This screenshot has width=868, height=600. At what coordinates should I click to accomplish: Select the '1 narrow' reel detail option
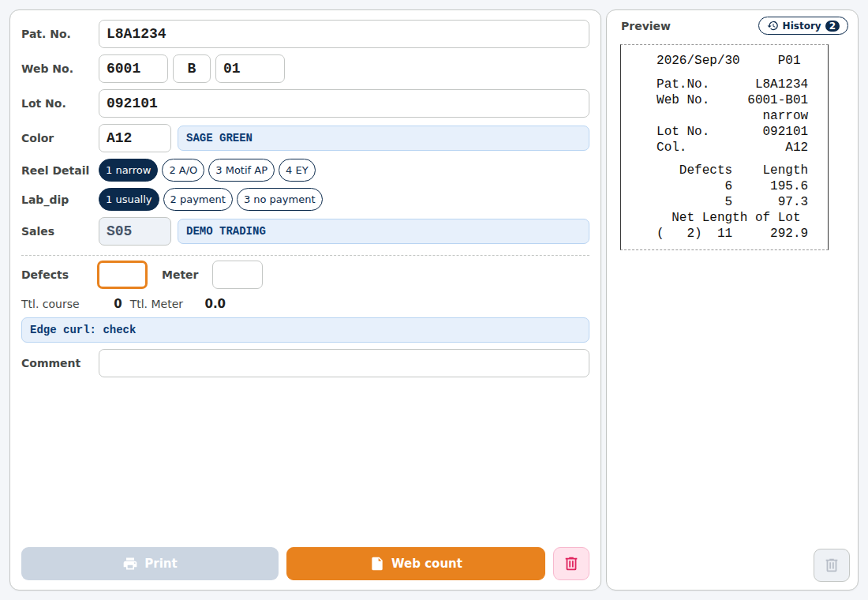tap(129, 170)
